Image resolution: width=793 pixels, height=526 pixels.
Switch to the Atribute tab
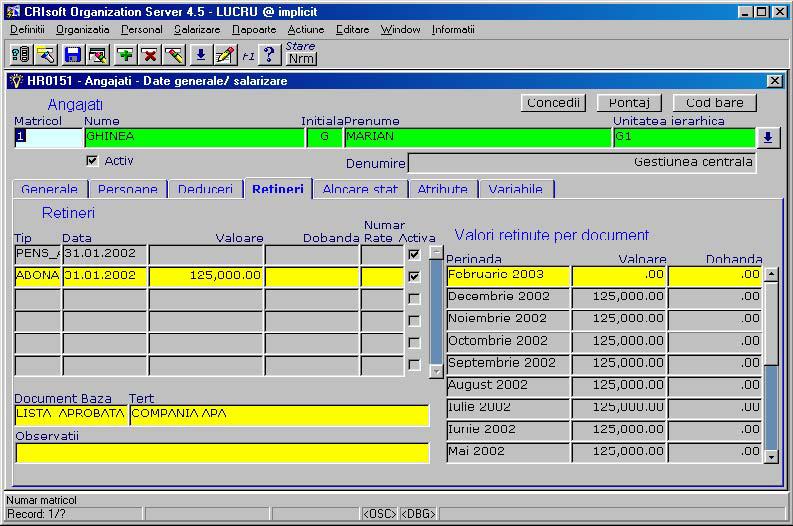pos(443,189)
